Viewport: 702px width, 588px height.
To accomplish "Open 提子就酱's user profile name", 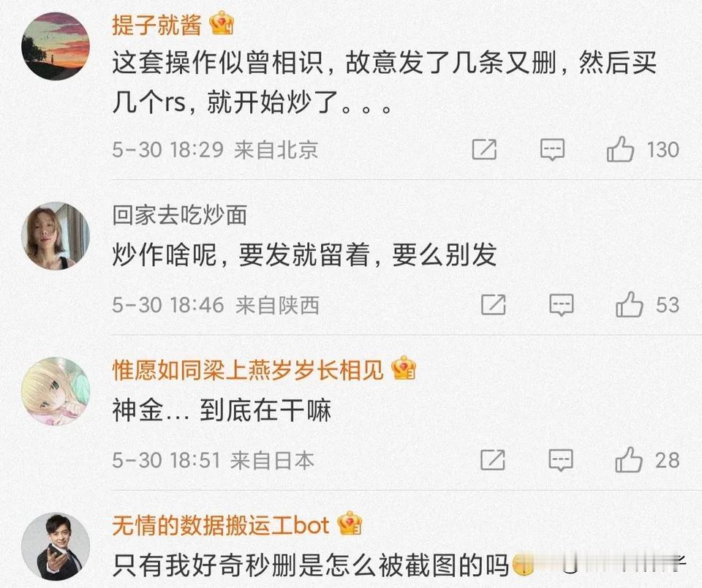I will tap(157, 25).
